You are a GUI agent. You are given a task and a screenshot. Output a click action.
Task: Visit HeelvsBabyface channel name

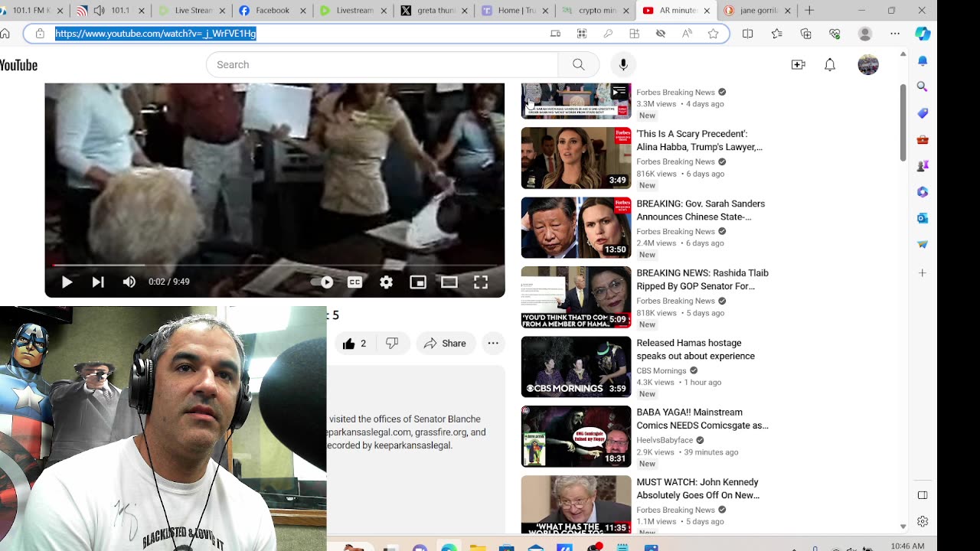[x=665, y=440]
